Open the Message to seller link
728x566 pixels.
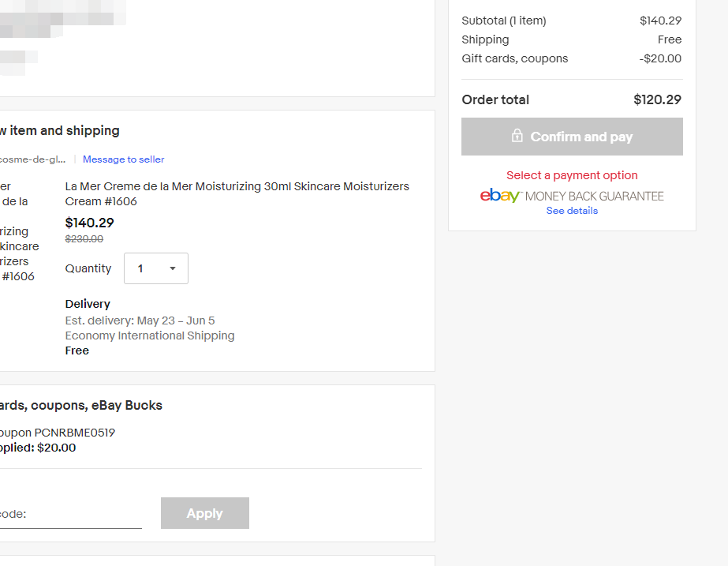(124, 159)
